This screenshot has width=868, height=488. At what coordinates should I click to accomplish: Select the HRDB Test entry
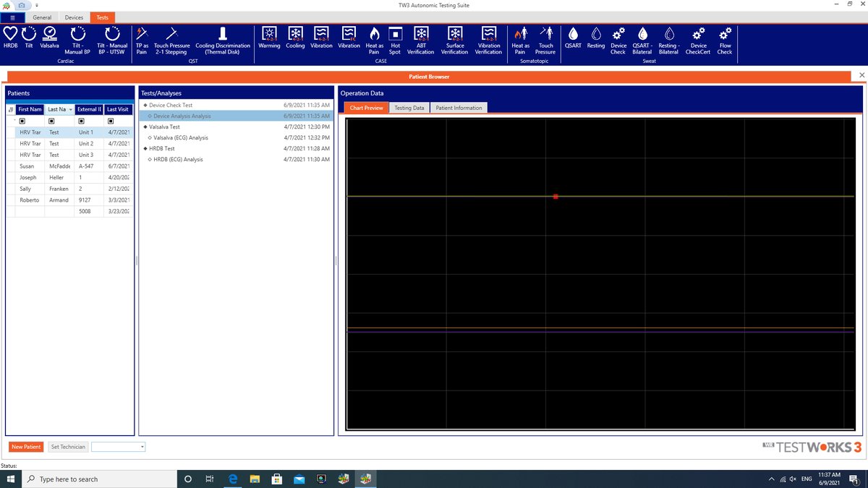click(237, 148)
